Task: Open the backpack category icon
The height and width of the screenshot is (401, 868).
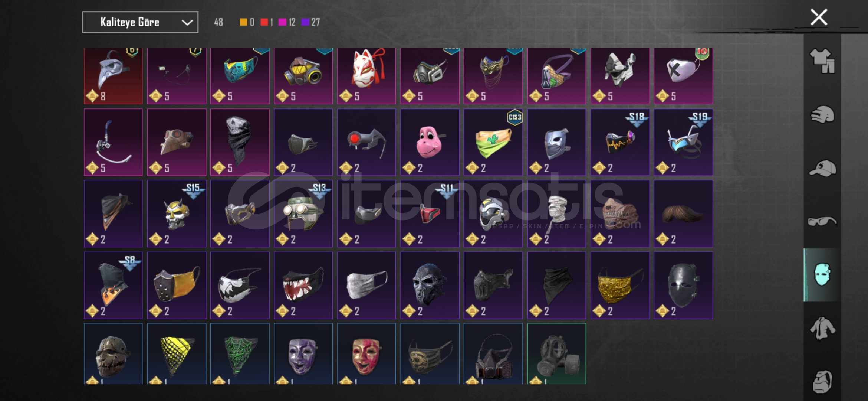Action: point(822,381)
